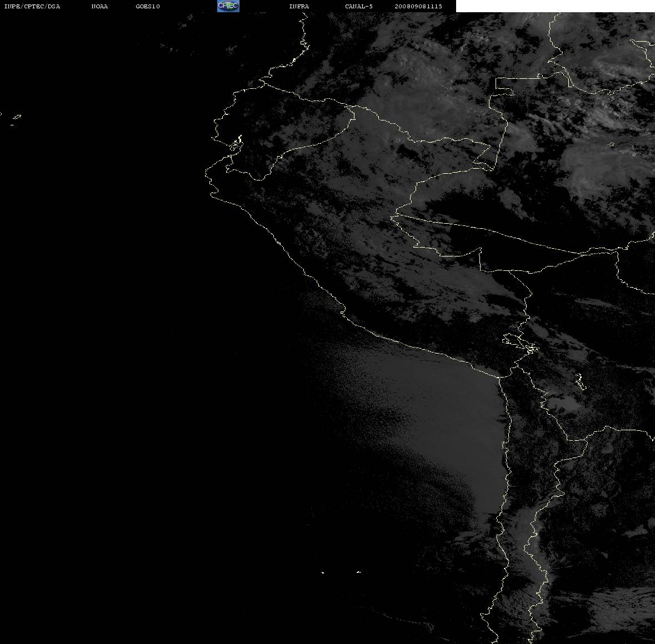655x644 pixels.
Task: Click the GOES10 satellite label
Action: tap(148, 6)
